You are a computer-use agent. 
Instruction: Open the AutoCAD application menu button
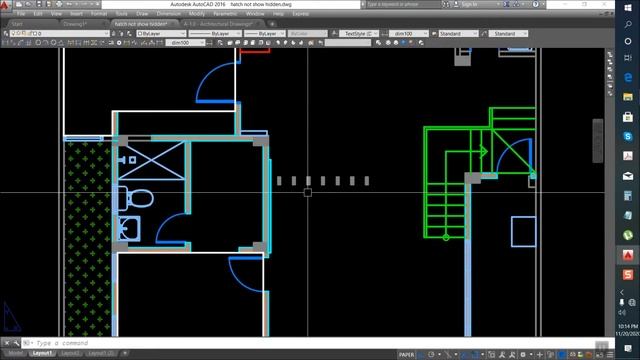pyautogui.click(x=5, y=5)
